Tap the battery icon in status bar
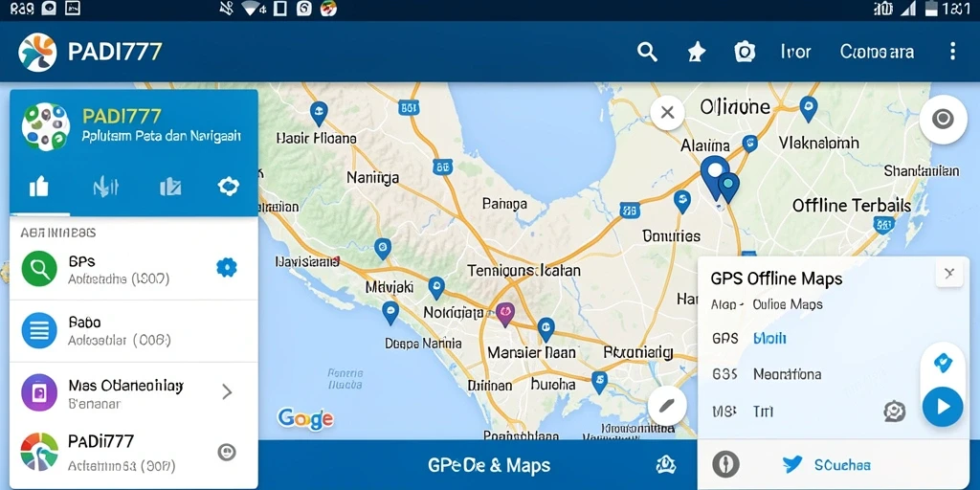This screenshot has width=980, height=490. click(x=931, y=8)
